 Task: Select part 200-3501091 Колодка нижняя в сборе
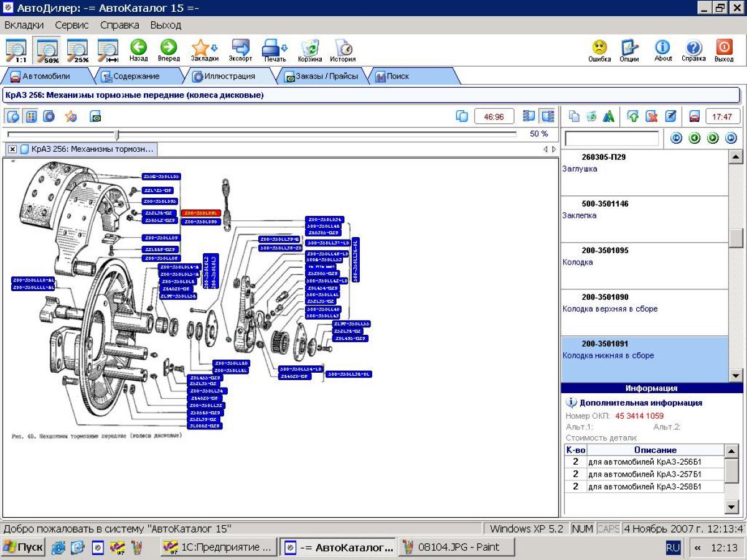[x=644, y=359]
